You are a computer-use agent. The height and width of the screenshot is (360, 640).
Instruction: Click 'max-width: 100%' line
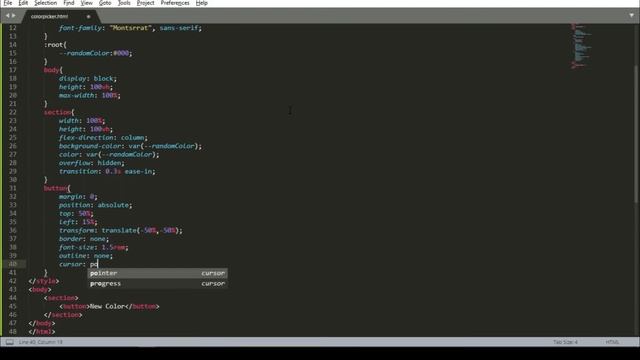90,96
